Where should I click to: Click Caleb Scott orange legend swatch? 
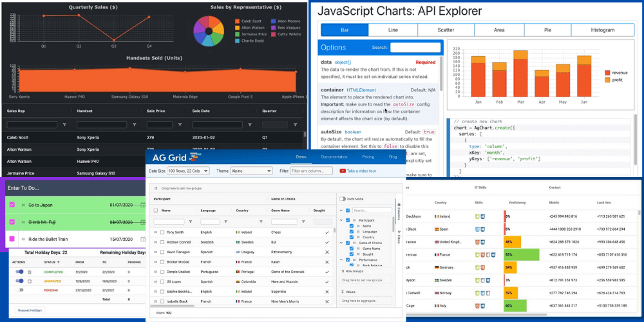coord(238,21)
